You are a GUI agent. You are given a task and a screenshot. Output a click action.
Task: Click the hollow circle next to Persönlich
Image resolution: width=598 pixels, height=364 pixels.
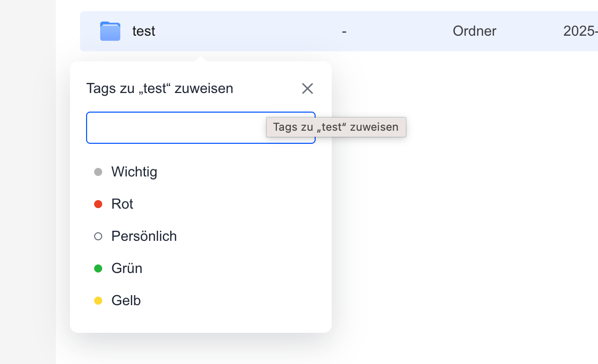pos(98,236)
